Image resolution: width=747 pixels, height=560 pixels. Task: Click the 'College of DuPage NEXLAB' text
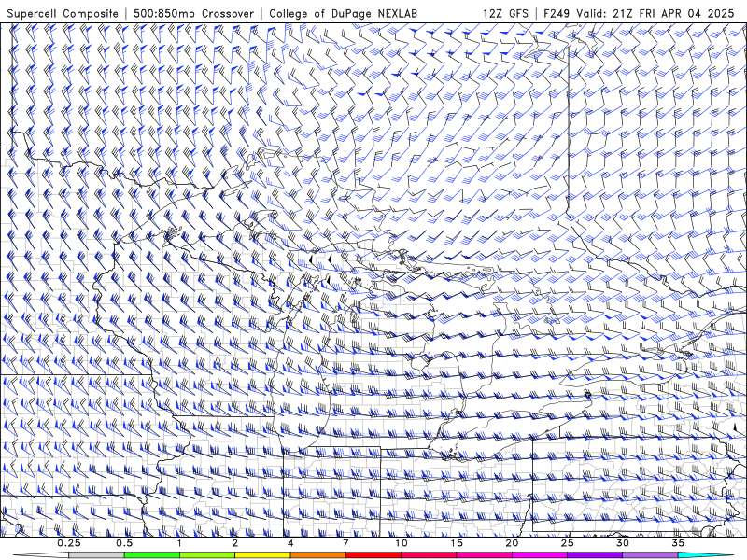343,13
